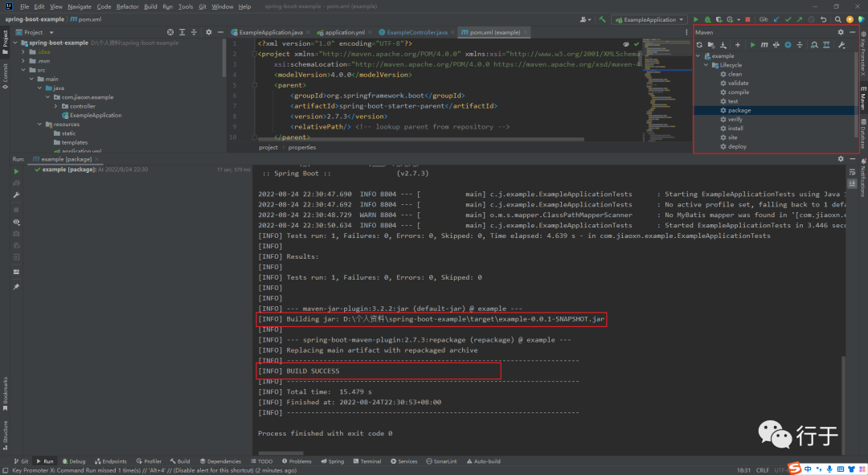Image resolution: width=868 pixels, height=475 pixels.
Task: Open the Refactor menu
Action: coord(127,6)
